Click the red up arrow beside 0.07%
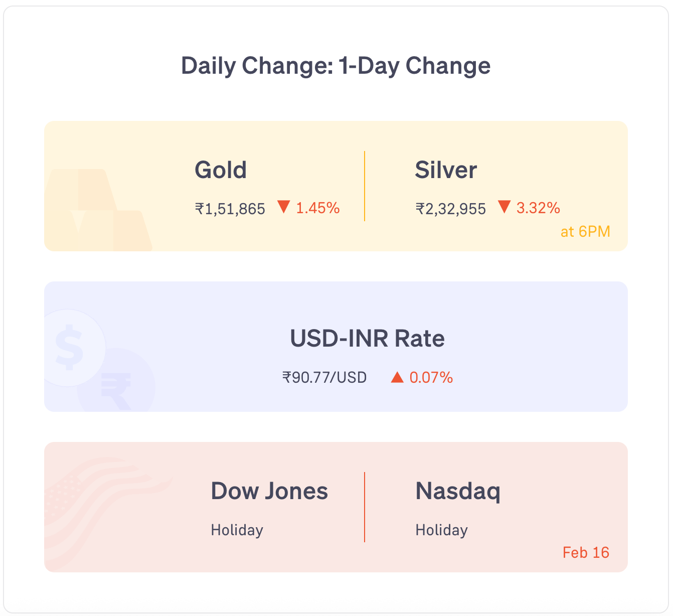 click(x=397, y=377)
